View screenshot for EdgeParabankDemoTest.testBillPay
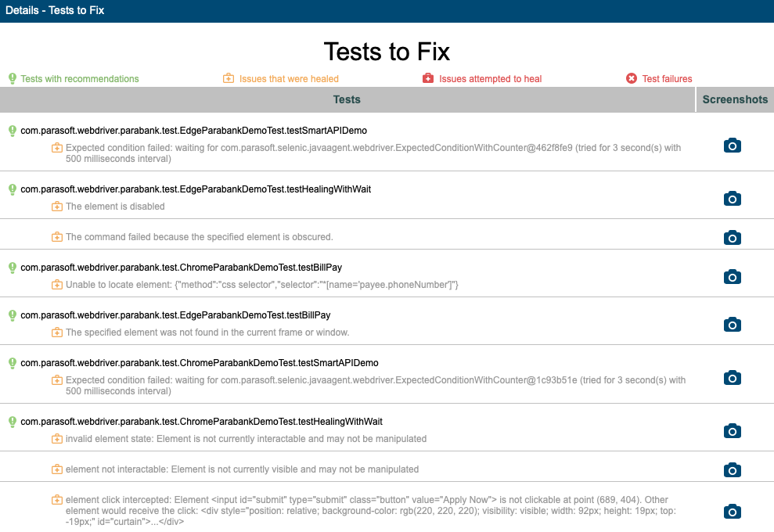Image resolution: width=774 pixels, height=532 pixels. 732,324
